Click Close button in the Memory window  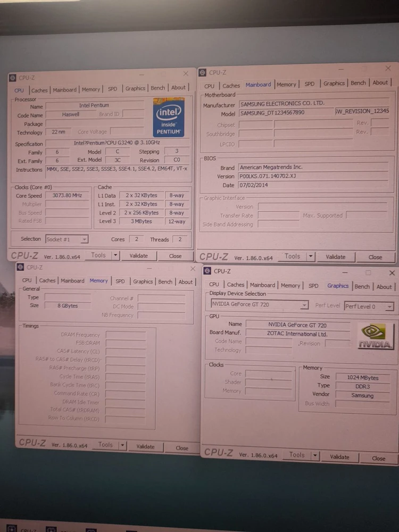[x=182, y=448]
